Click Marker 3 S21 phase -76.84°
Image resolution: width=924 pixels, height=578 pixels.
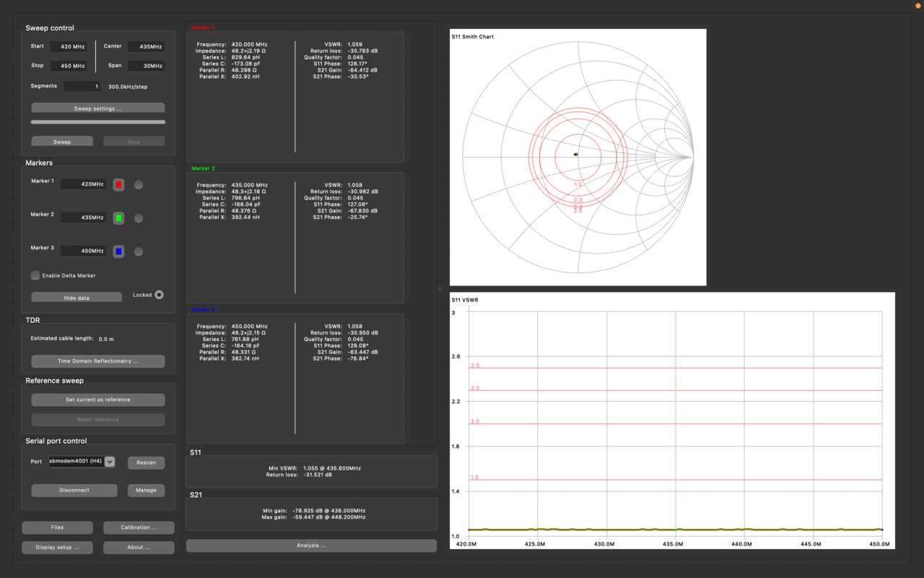(359, 358)
